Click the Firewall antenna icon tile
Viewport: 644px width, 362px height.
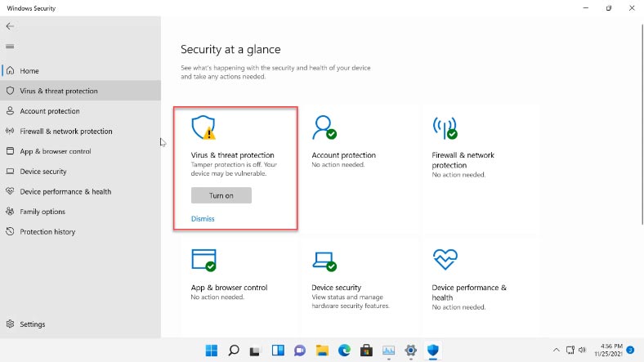pyautogui.click(x=445, y=127)
